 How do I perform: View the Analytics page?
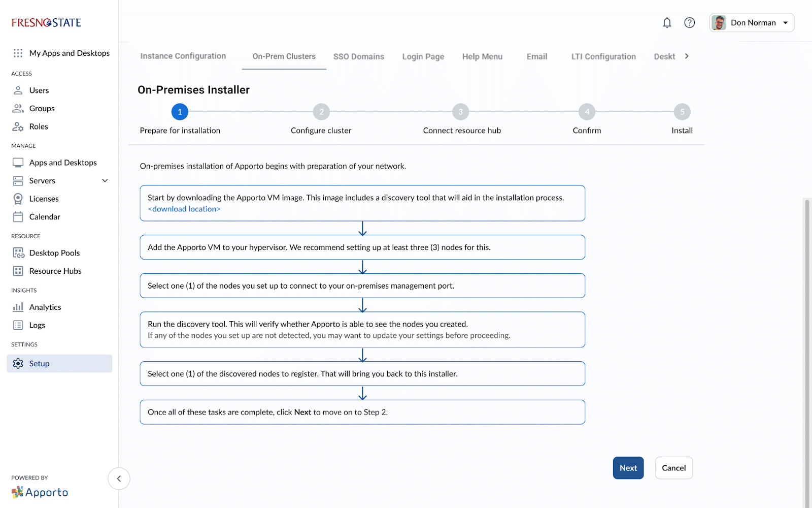(x=45, y=307)
